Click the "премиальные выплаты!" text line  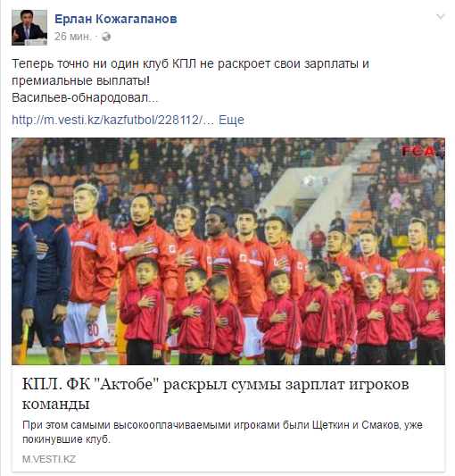pos(80,81)
